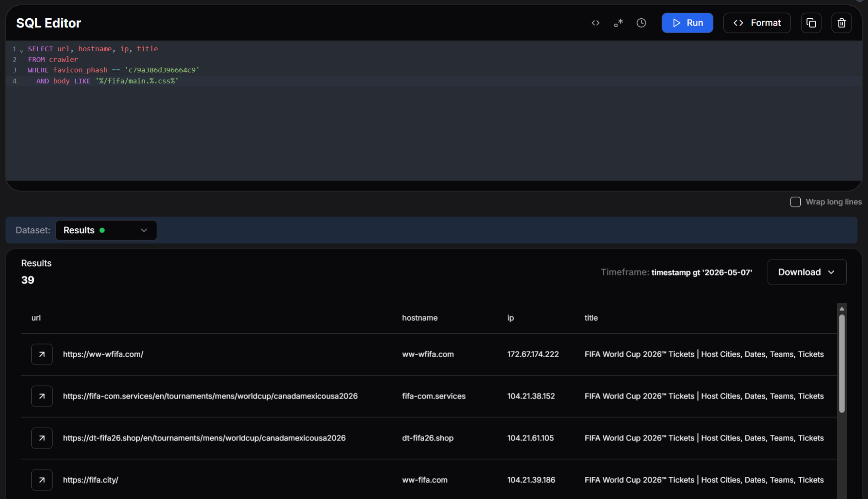The image size is (868, 499).
Task: Click IP address 104.21.61.105
Action: coord(530,438)
